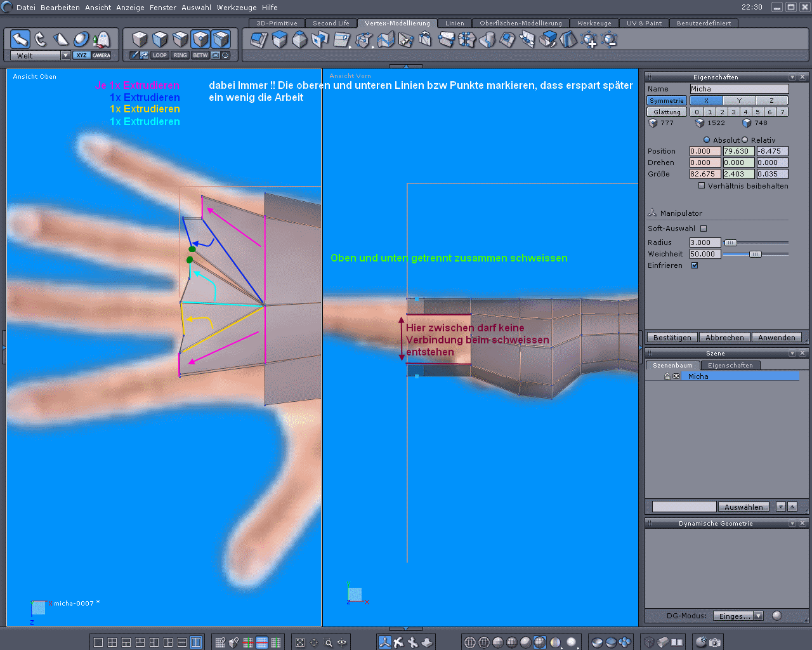
Task: Collapse the Dynamische Geometrie panel arrow
Action: click(x=792, y=523)
